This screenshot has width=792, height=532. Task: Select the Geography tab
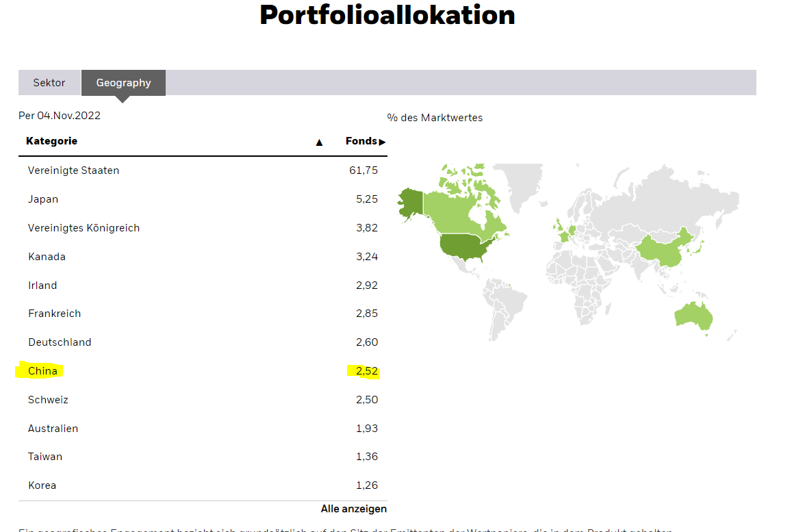[x=123, y=83]
